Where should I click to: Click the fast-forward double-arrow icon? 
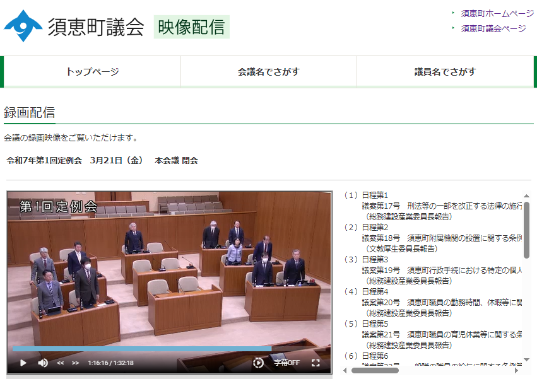(75, 363)
